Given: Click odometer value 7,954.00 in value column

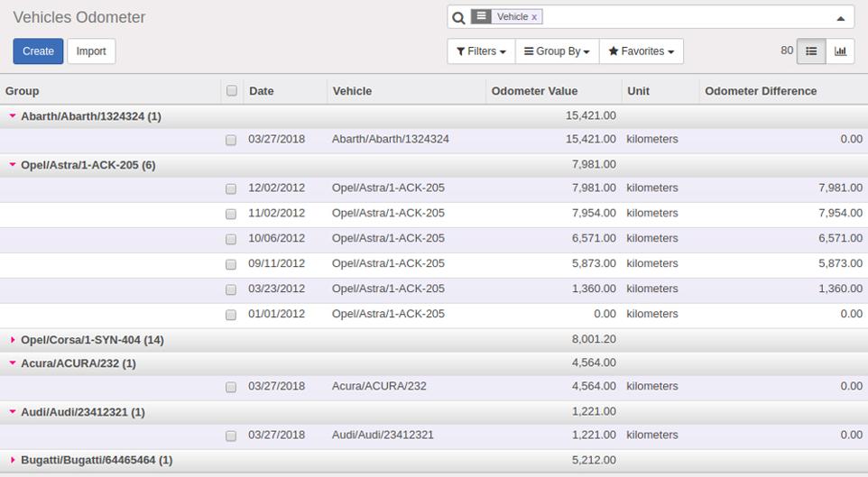Looking at the screenshot, I should coord(594,213).
